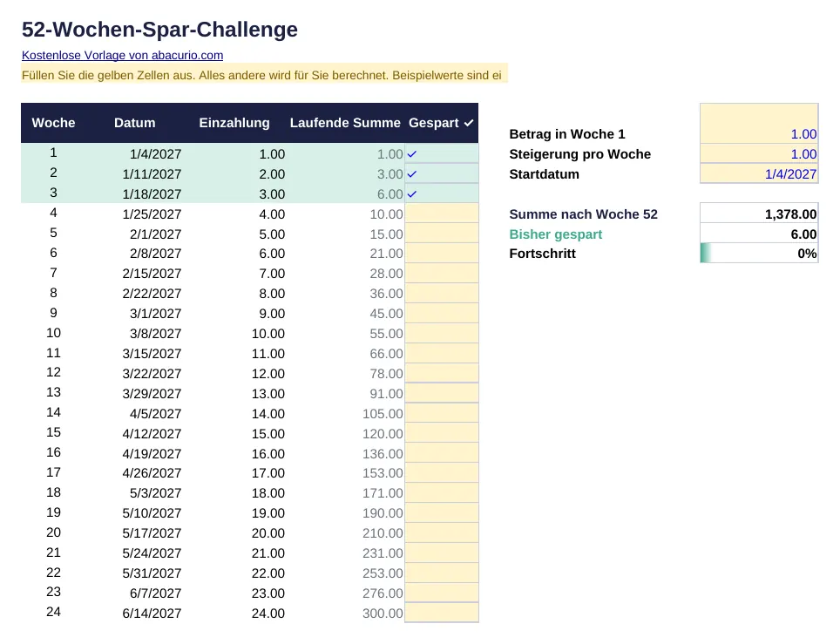Click the checkmark icon in Gespart header
The image size is (840, 644).
click(x=469, y=123)
